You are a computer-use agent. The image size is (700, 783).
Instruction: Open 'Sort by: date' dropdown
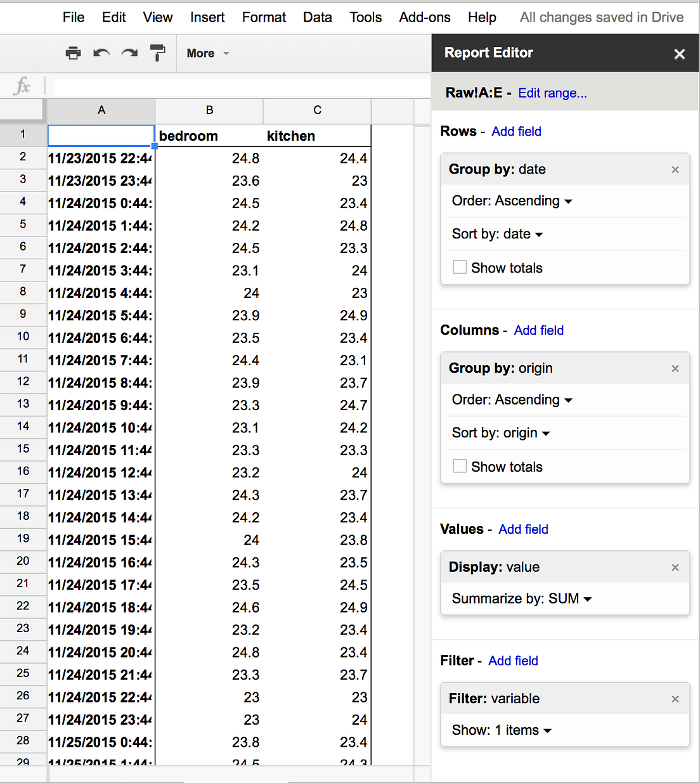point(498,234)
